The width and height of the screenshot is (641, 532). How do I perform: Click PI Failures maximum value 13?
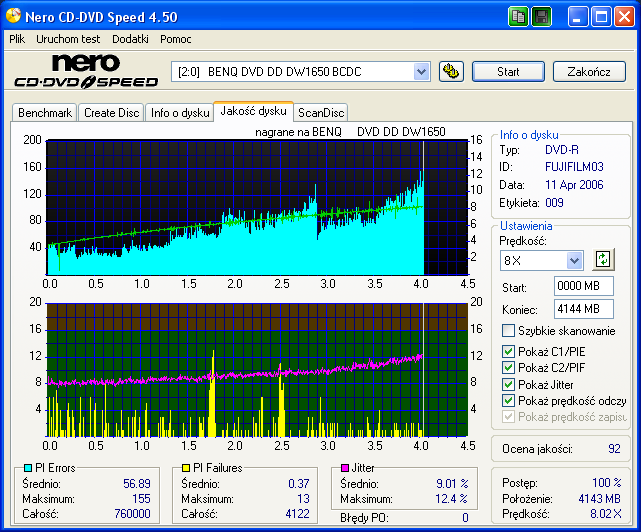[303, 499]
